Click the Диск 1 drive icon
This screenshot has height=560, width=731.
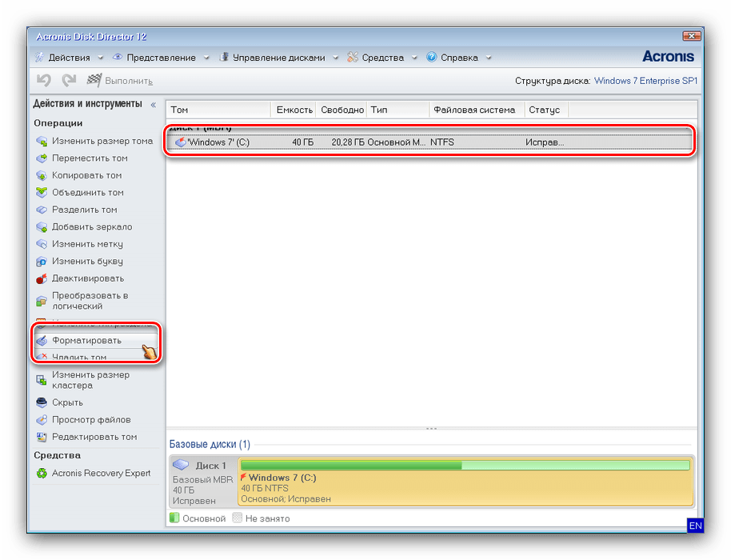[x=181, y=465]
